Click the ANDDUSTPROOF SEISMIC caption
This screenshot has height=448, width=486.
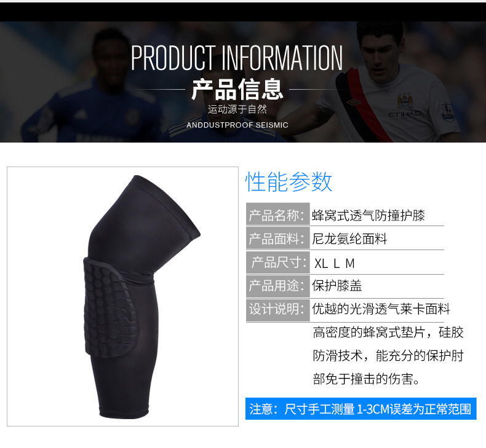pos(237,125)
